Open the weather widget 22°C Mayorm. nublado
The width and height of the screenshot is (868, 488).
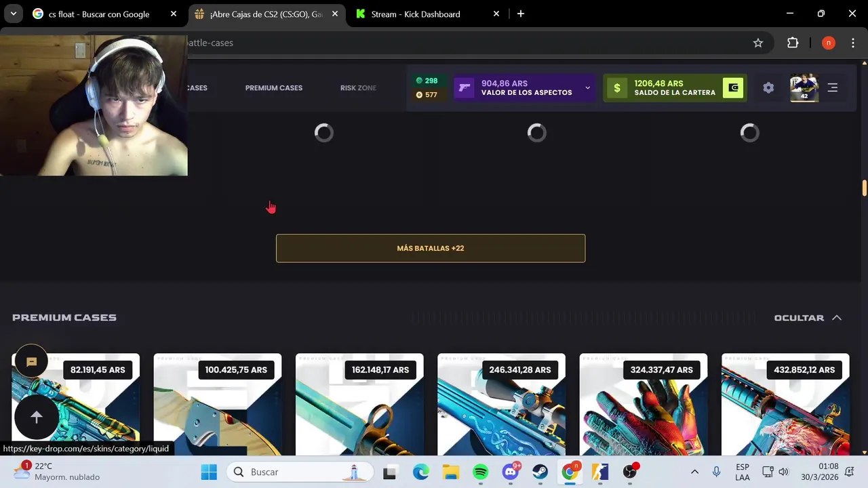point(58,472)
